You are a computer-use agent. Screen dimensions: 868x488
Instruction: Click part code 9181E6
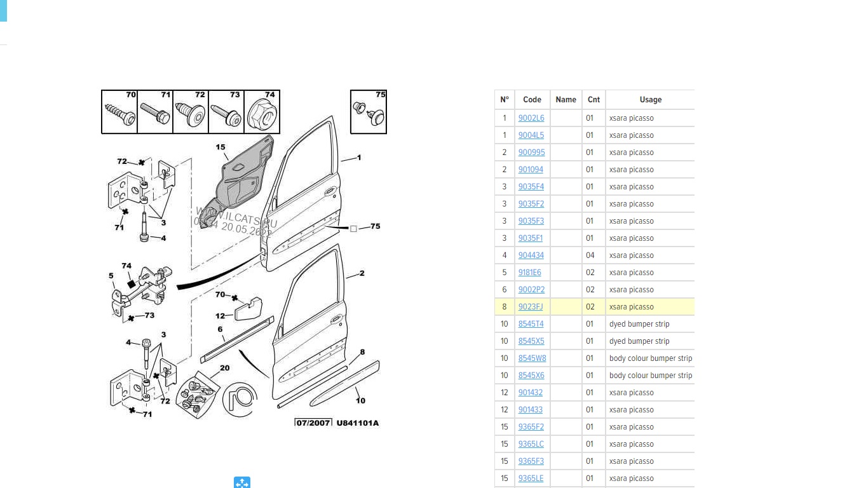530,273
